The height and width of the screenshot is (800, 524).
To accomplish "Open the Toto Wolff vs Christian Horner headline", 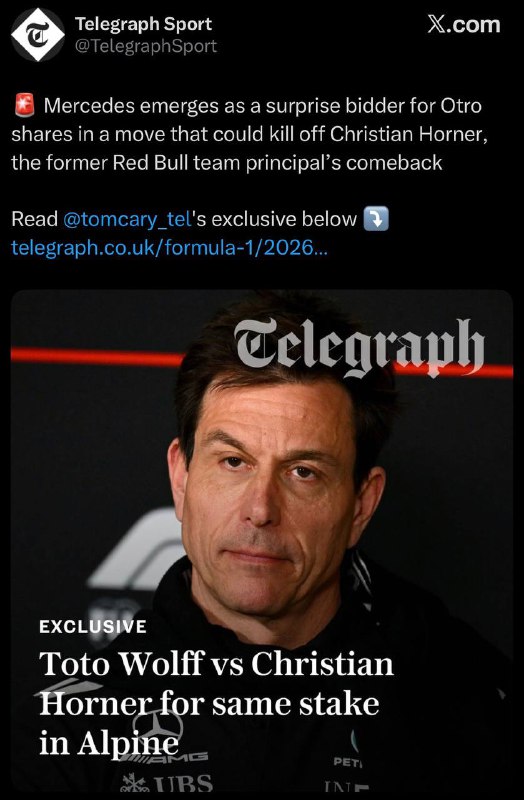I will point(216,704).
